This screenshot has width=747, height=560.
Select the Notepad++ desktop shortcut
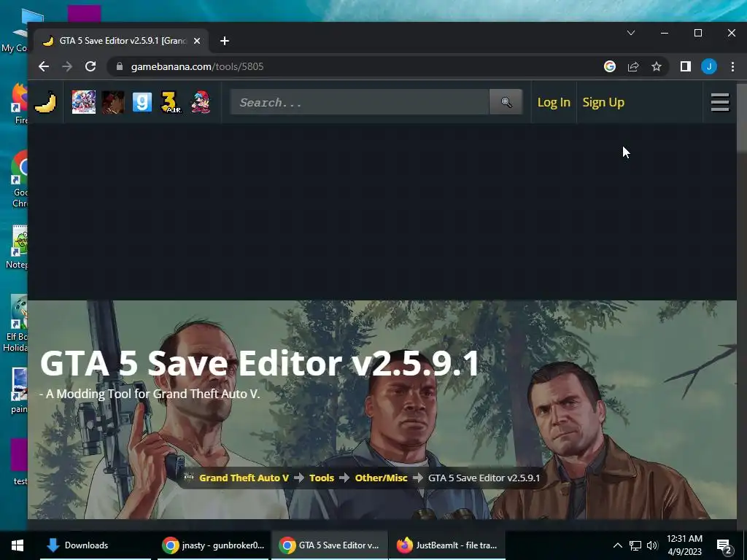pyautogui.click(x=17, y=247)
